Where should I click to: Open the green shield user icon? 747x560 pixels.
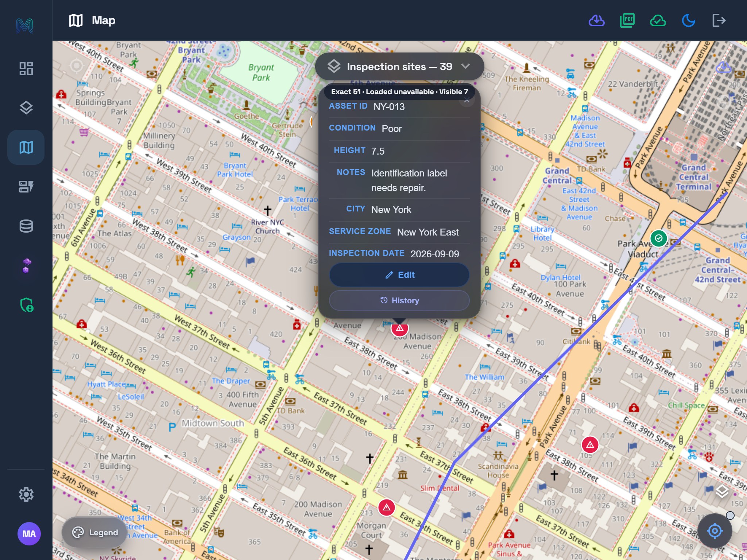tap(26, 305)
